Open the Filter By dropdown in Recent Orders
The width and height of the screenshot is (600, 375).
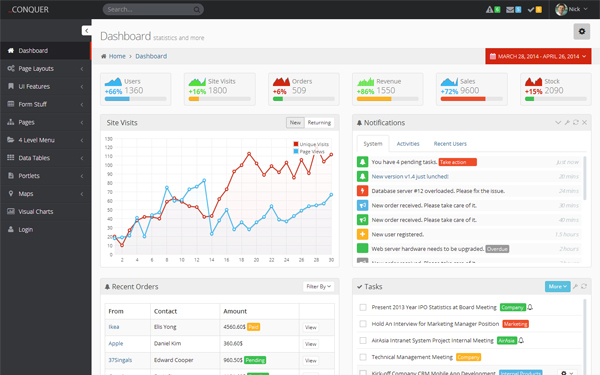point(318,286)
